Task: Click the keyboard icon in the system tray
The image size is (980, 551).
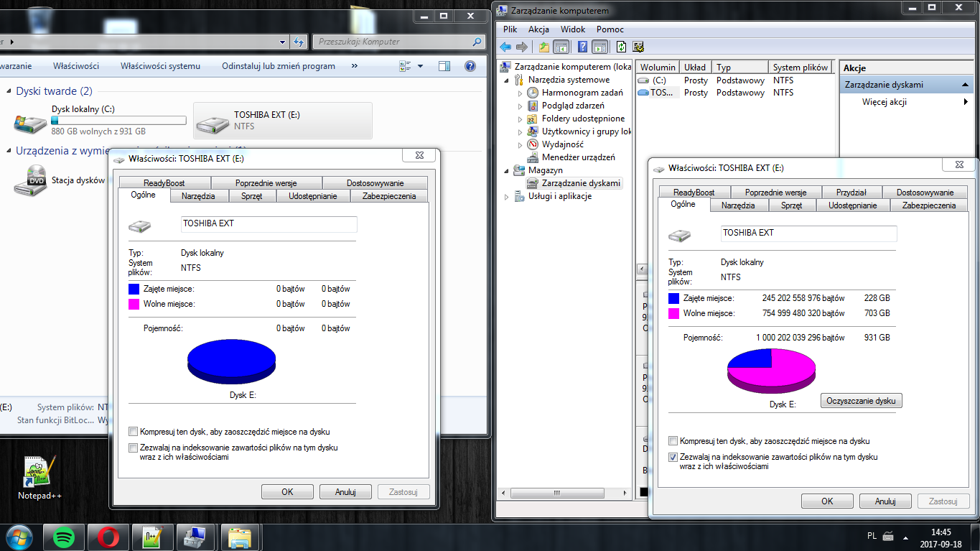Action: click(888, 537)
